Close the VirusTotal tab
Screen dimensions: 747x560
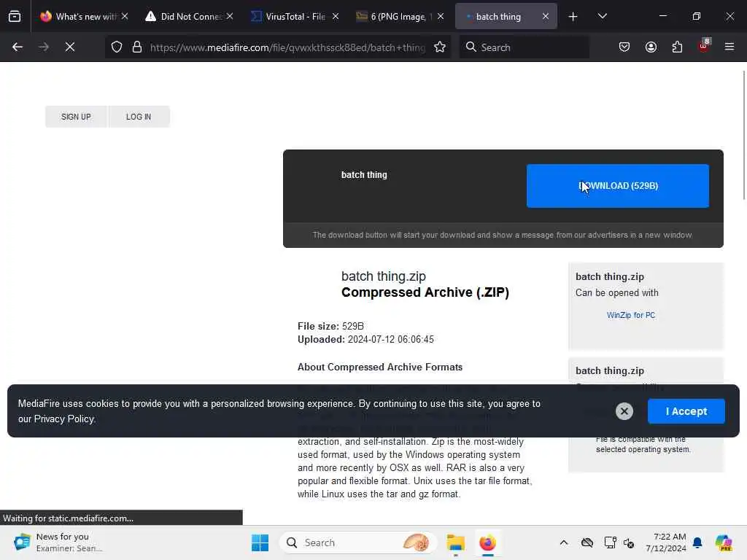point(336,17)
